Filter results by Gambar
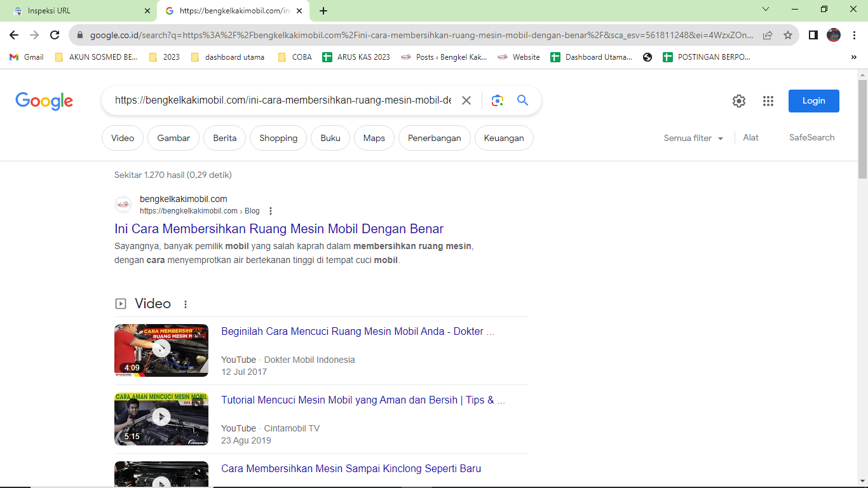Viewport: 868px width, 488px height. point(173,138)
